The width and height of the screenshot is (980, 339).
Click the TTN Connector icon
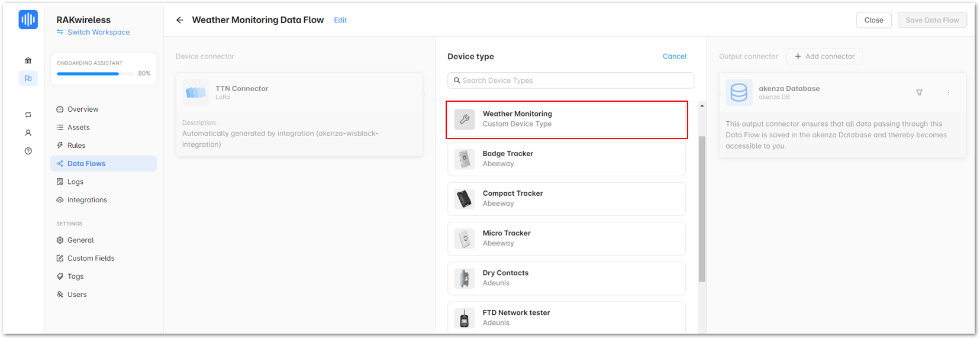pyautogui.click(x=196, y=92)
